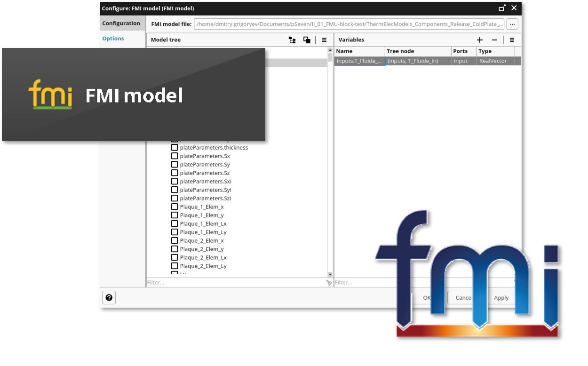The height and width of the screenshot is (366, 588).
Task: Sort by the Type column header
Action: [x=495, y=51]
